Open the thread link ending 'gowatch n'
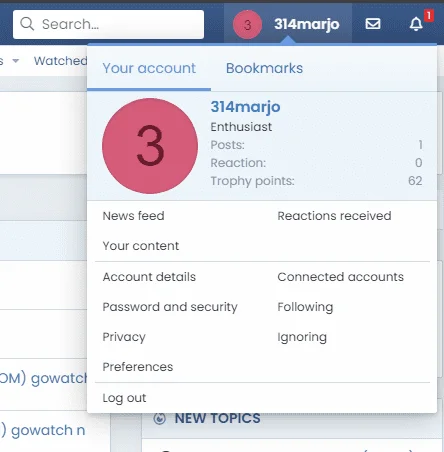This screenshot has height=452, width=444. tap(43, 430)
